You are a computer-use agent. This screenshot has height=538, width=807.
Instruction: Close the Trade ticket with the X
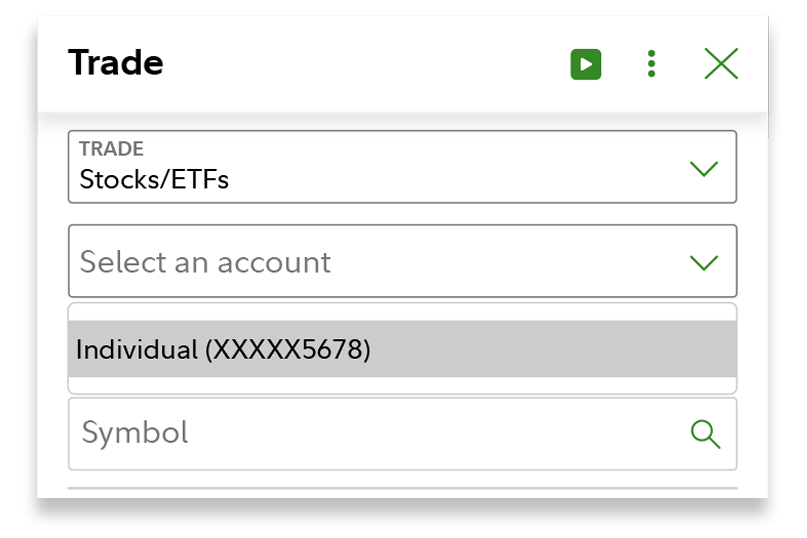point(721,65)
